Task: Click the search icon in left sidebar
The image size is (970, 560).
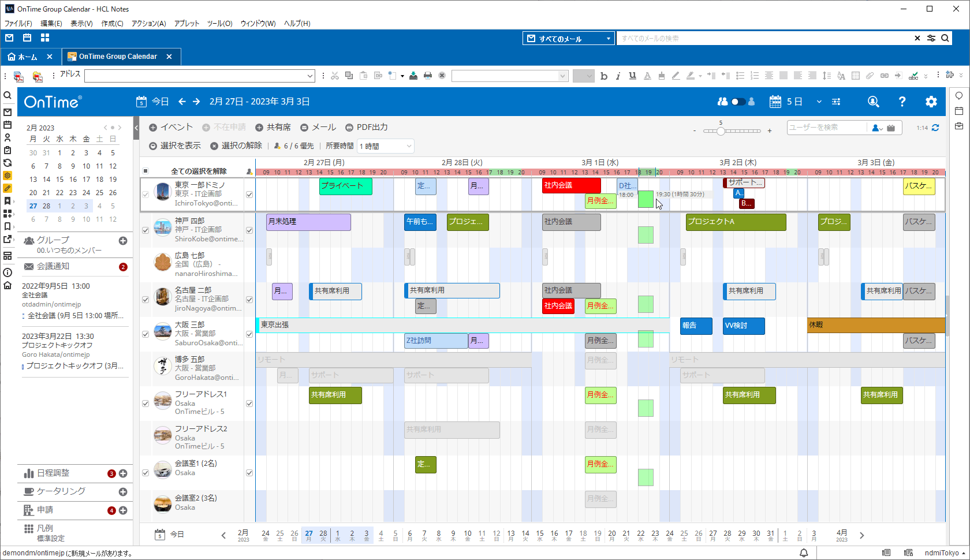Action: point(8,95)
